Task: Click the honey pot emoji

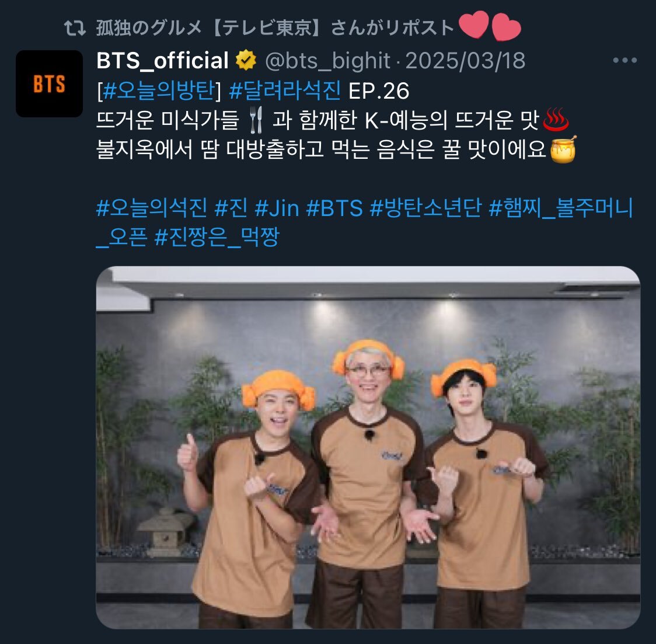Action: pos(563,149)
